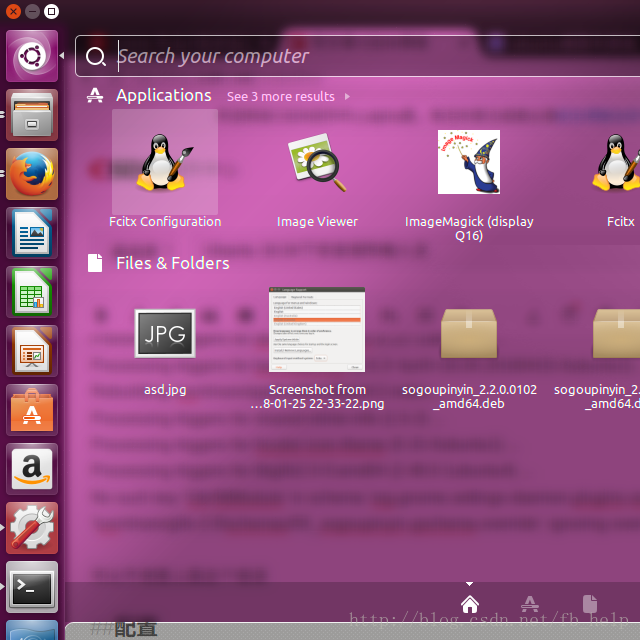Open LibreOffice Writer in launcher

point(32,233)
